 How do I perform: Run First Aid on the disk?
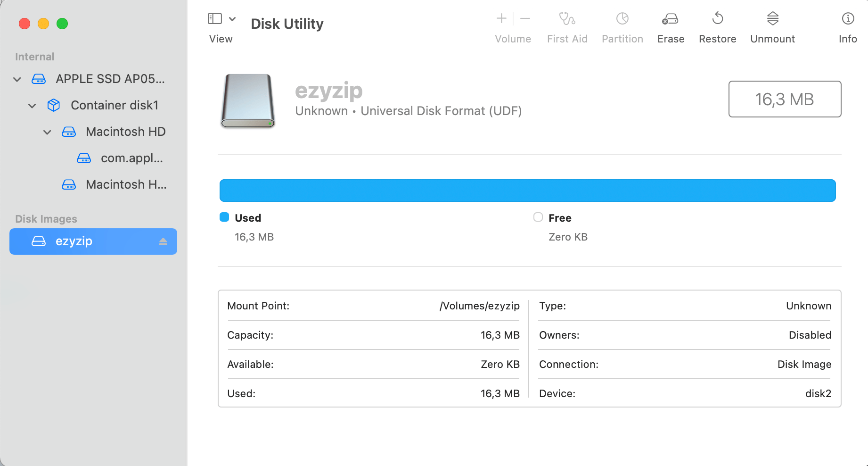[x=567, y=26]
